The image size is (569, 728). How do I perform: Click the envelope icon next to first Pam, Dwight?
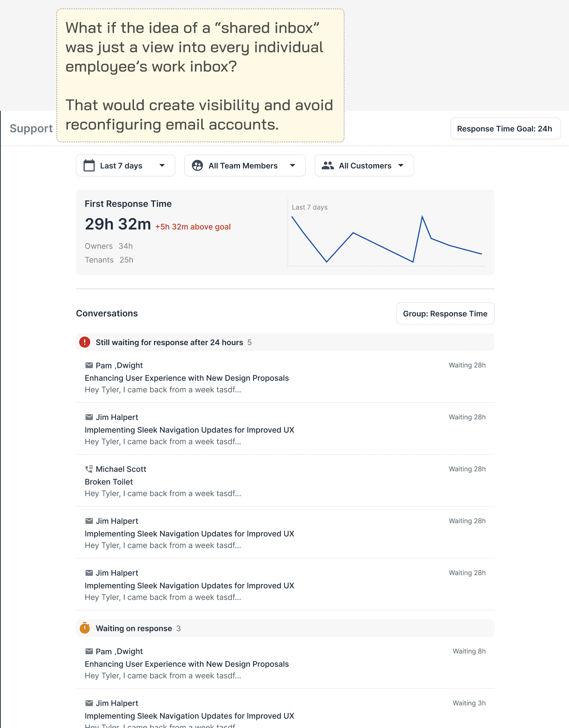pos(89,365)
